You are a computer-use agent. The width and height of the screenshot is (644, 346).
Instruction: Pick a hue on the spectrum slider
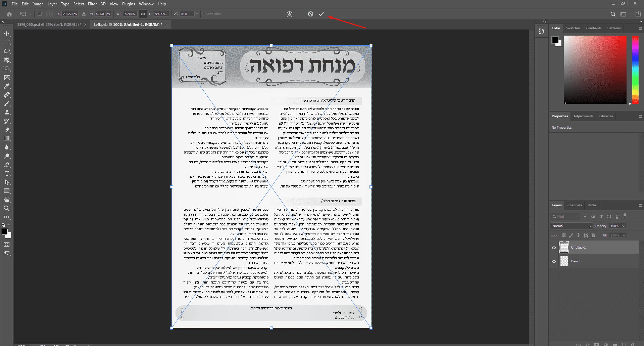click(635, 70)
